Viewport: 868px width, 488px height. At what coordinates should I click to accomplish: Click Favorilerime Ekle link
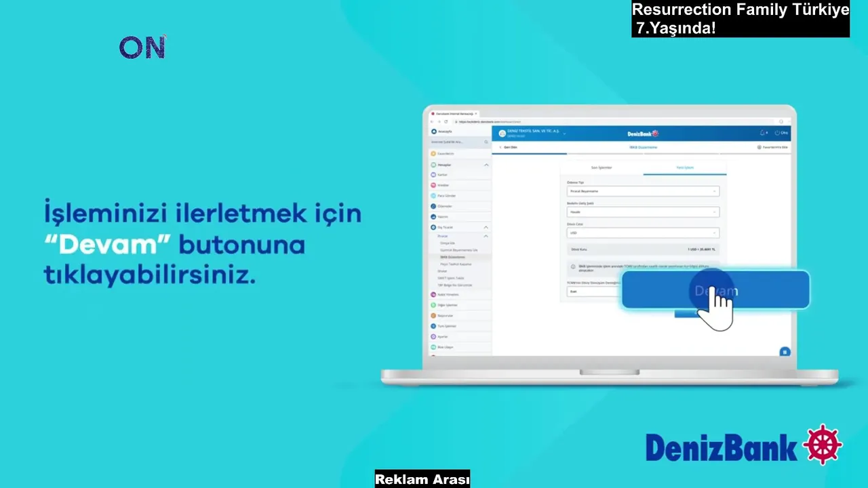click(x=772, y=147)
